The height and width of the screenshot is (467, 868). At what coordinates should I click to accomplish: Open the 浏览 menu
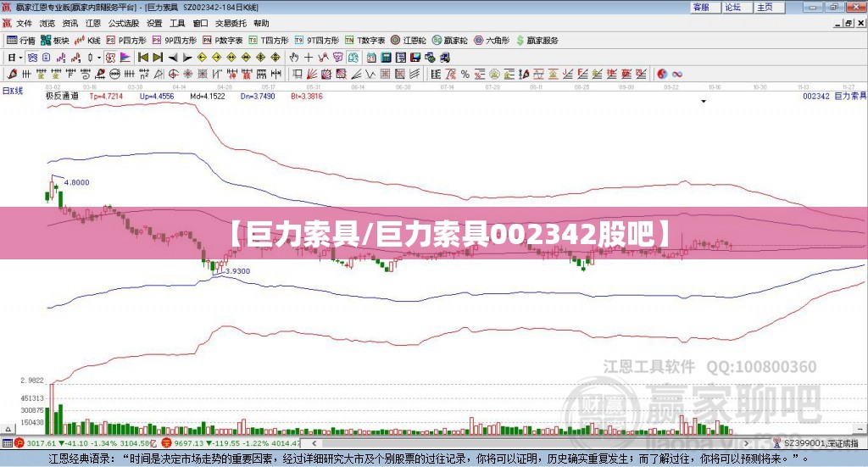point(47,23)
